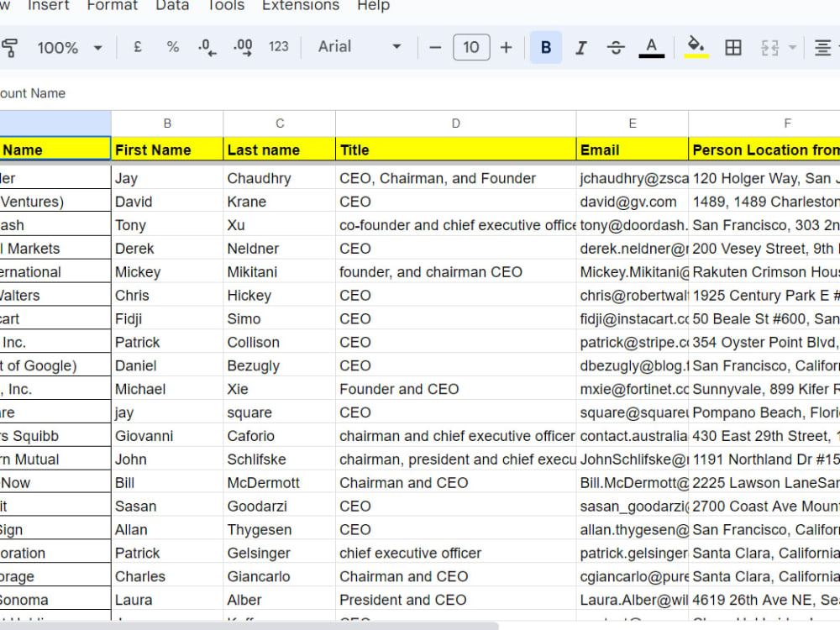This screenshot has height=630, width=840.
Task: Decrease font size with minus button
Action: tap(436, 47)
